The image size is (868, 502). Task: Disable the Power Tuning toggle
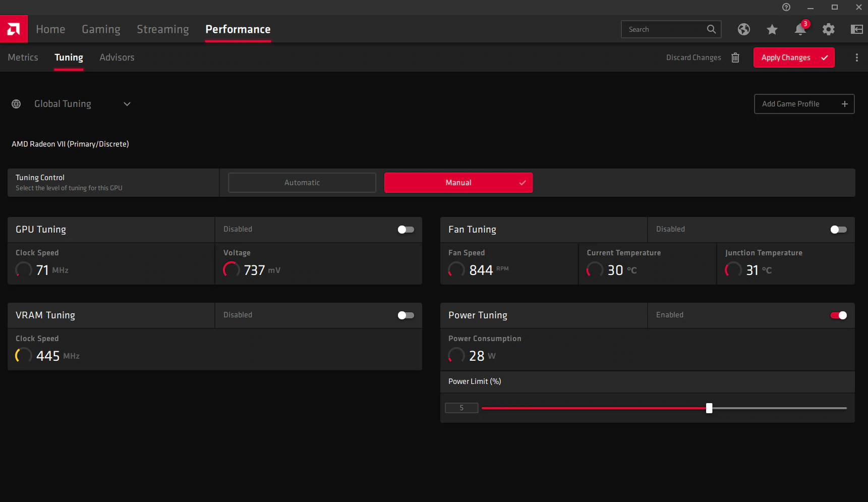[x=839, y=315]
